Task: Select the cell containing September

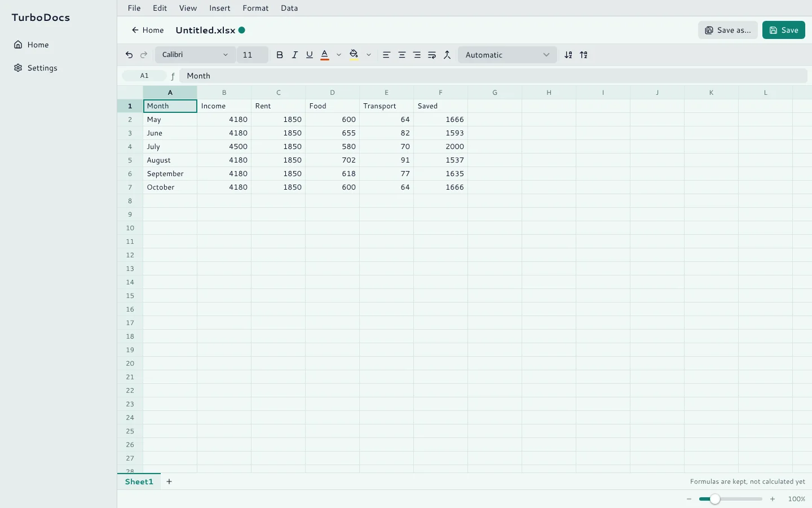Action: (x=170, y=174)
